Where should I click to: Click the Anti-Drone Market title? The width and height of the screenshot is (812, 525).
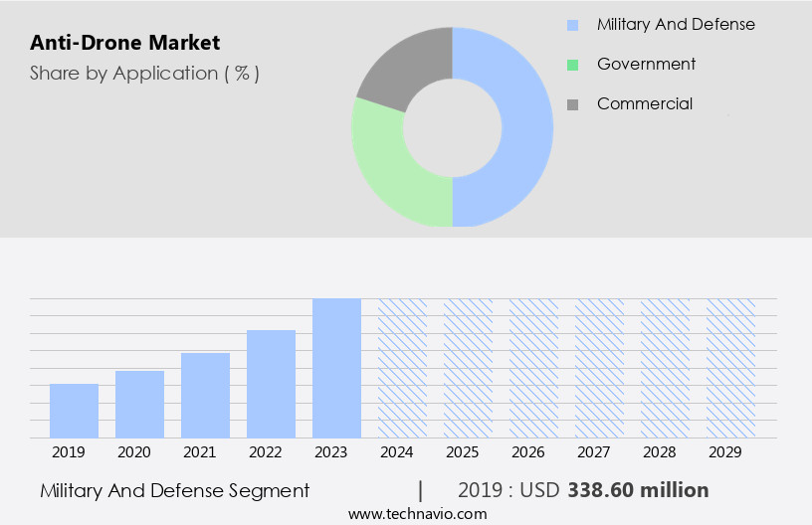[x=125, y=43]
